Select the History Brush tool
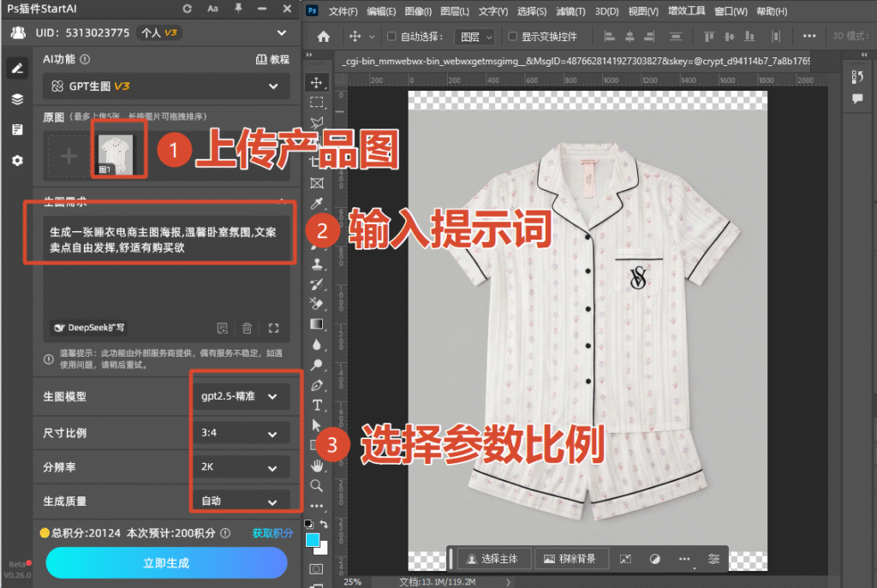This screenshot has height=588, width=877. click(x=317, y=284)
